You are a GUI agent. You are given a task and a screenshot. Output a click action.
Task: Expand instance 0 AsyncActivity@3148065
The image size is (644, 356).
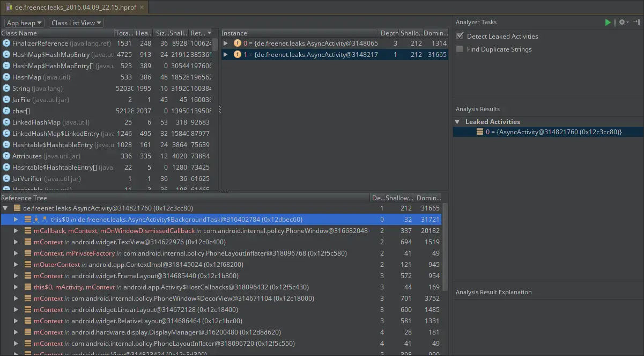226,43
